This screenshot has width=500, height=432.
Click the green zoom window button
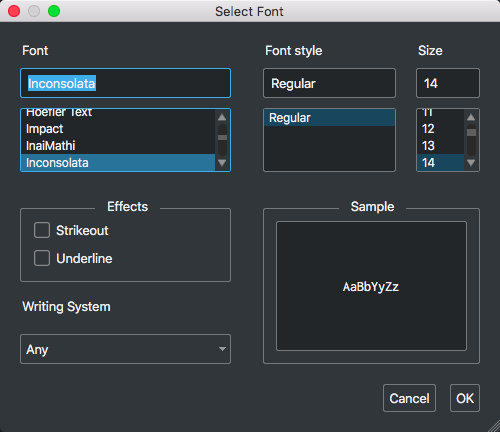pos(54,11)
